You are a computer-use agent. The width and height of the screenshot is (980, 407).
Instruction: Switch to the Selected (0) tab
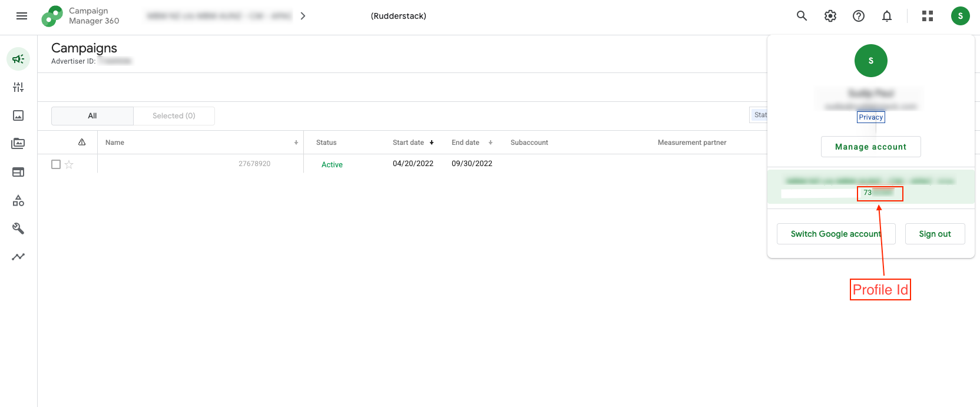tap(174, 116)
